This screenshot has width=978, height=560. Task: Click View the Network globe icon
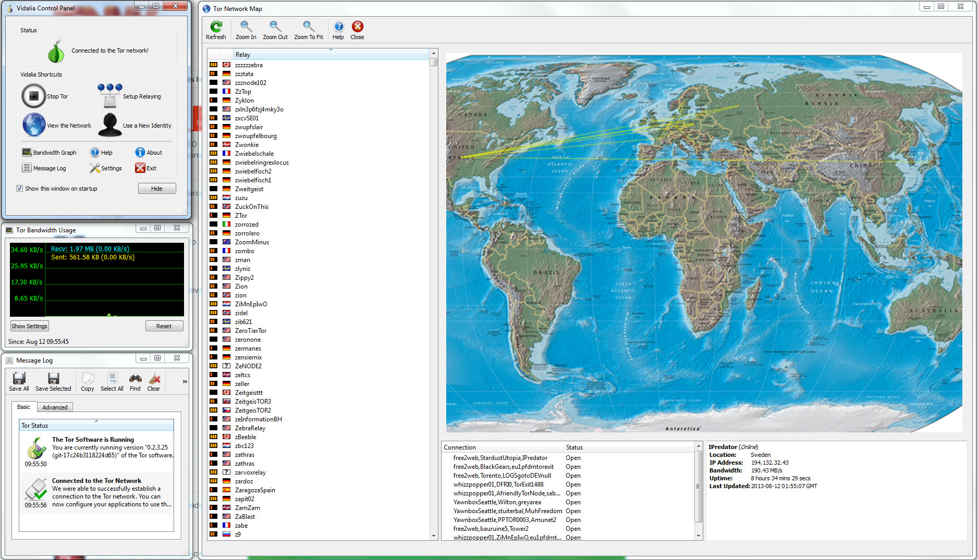[x=34, y=125]
